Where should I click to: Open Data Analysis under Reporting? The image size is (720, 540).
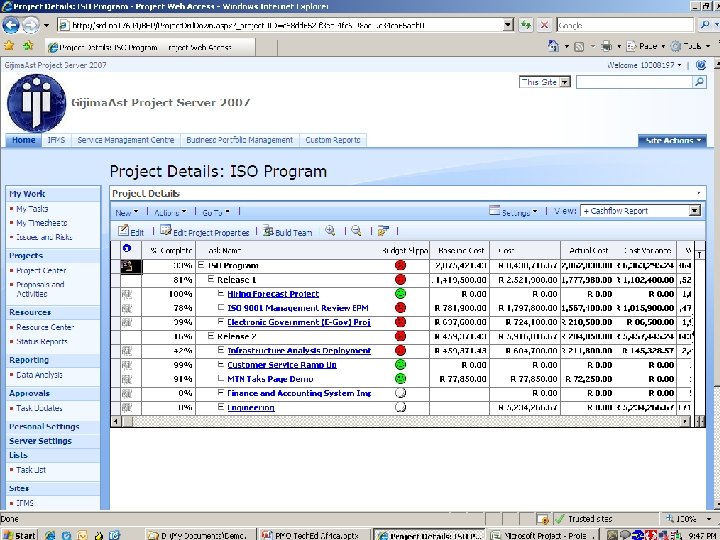[x=39, y=375]
